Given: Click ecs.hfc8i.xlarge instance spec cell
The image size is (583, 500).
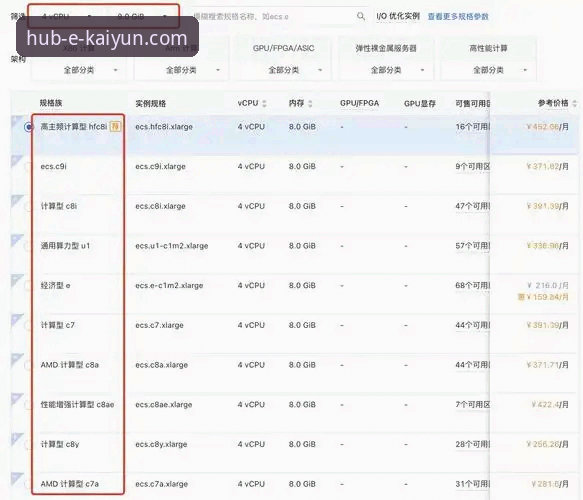Looking at the screenshot, I should point(164,127).
